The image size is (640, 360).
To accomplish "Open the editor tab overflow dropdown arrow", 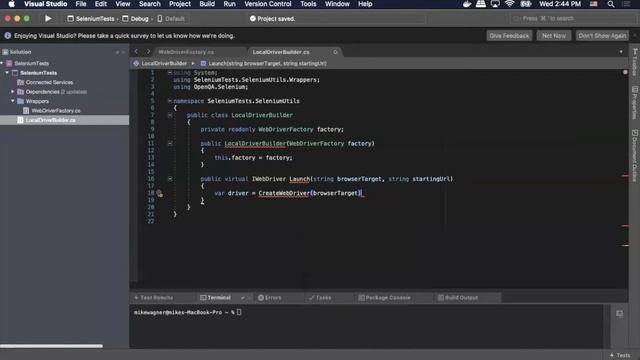I will pos(621,52).
